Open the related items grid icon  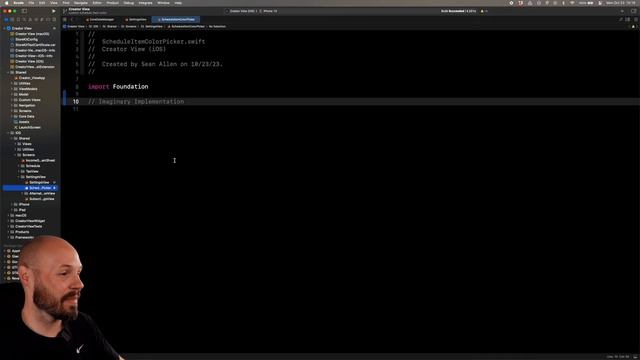[x=65, y=19]
